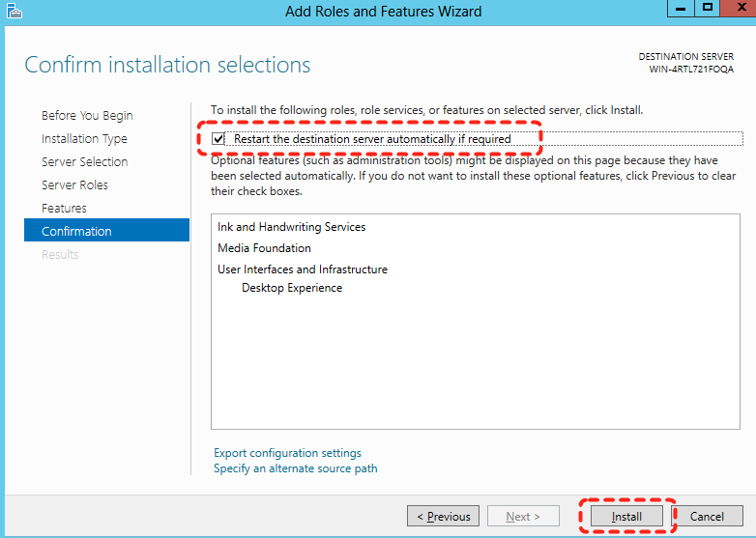Select Ink and Handwriting Services entry
This screenshot has height=538, width=756.
[291, 227]
